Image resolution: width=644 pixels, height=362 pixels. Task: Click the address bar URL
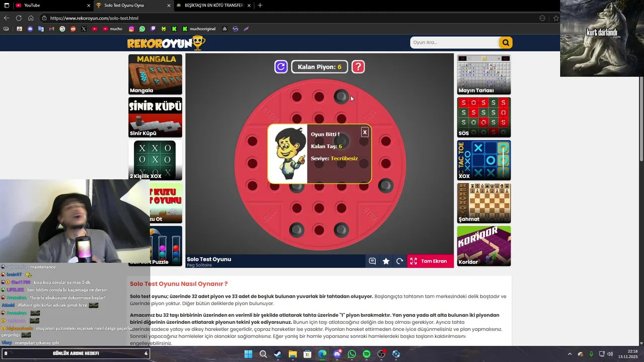point(94,18)
